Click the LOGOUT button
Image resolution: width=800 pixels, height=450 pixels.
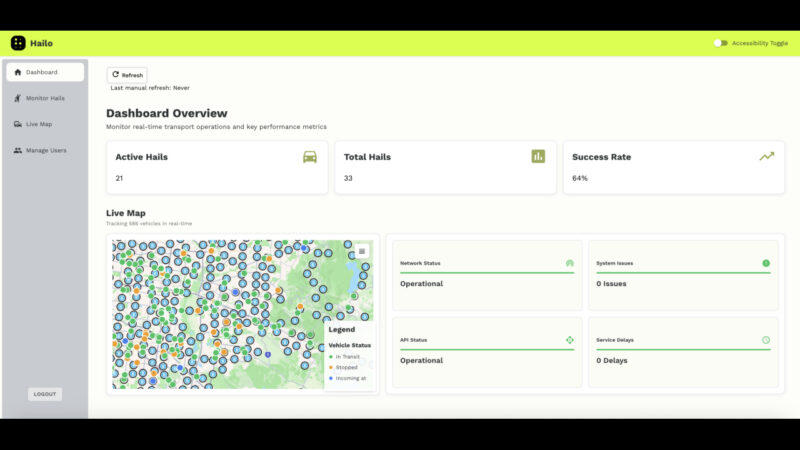[x=45, y=394]
